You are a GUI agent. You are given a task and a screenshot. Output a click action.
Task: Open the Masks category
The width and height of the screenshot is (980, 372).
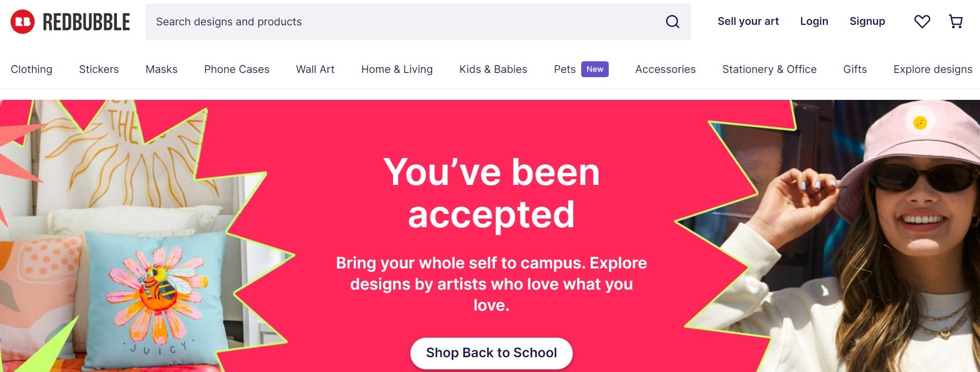tap(161, 69)
